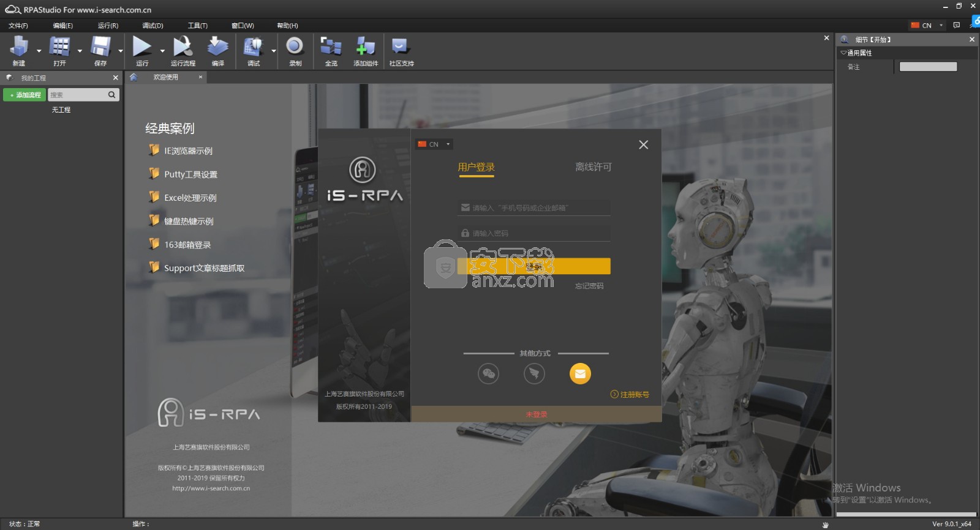
Task: Select the 欢迎使用 tab
Action: [165, 77]
